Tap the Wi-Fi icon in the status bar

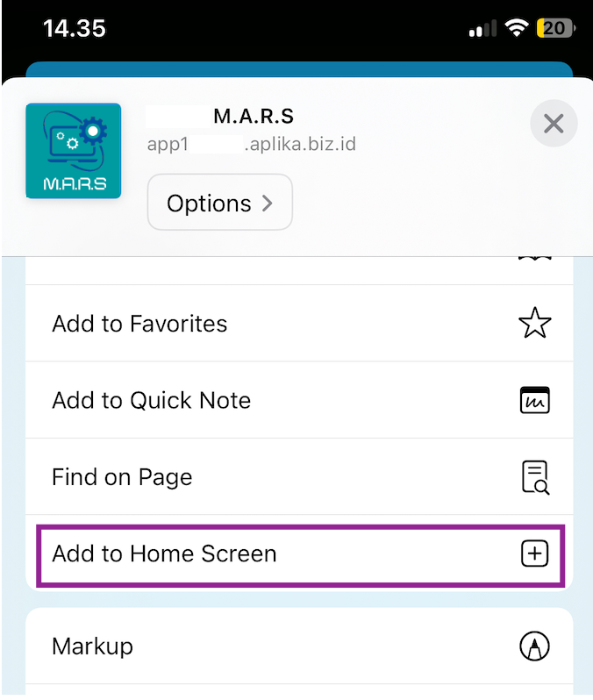pyautogui.click(x=517, y=29)
